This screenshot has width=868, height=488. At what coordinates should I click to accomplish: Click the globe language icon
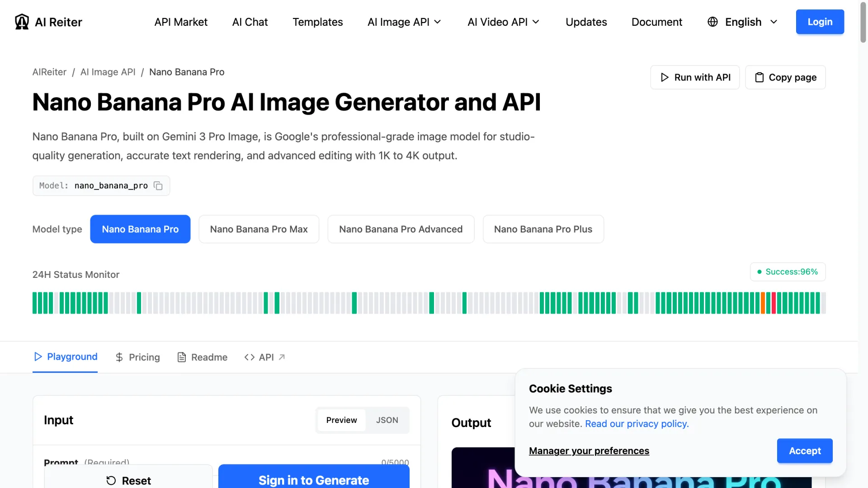[x=712, y=22]
